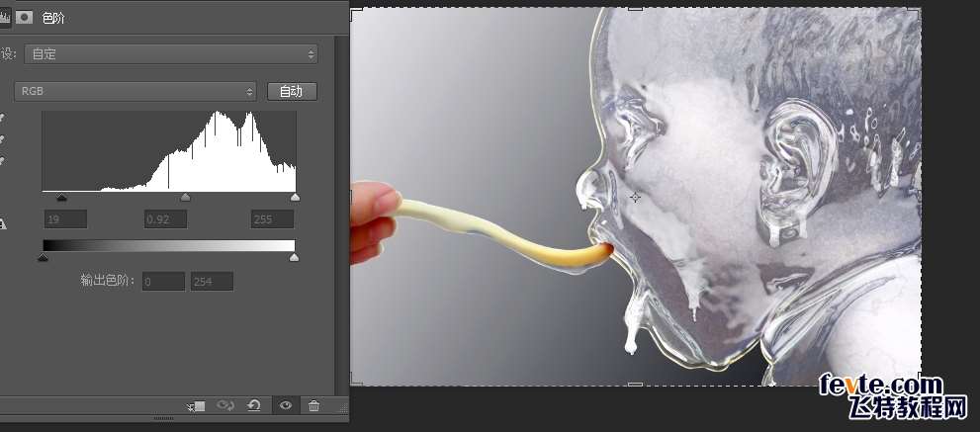
Task: Toggle layer visibility eye icon
Action: tap(285, 405)
